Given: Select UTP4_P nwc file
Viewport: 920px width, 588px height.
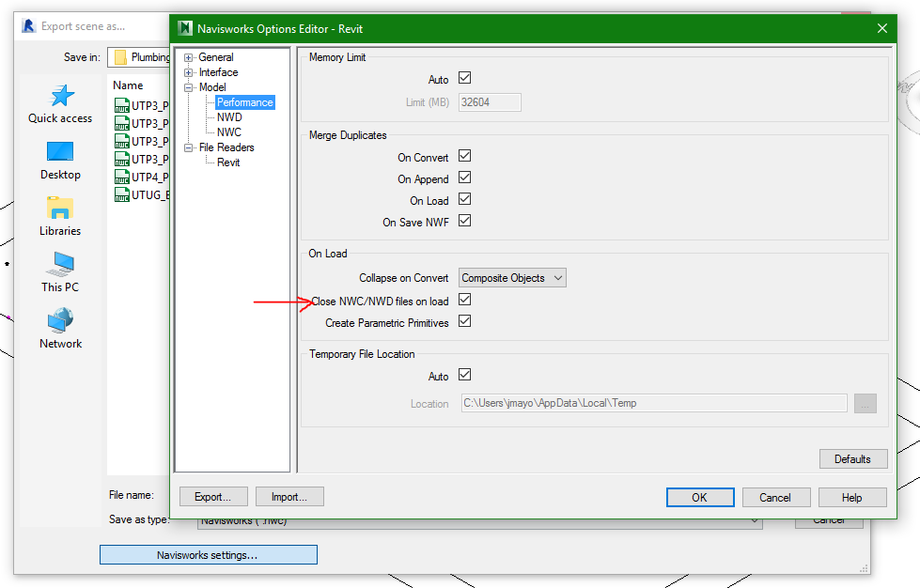Looking at the screenshot, I should (141, 177).
